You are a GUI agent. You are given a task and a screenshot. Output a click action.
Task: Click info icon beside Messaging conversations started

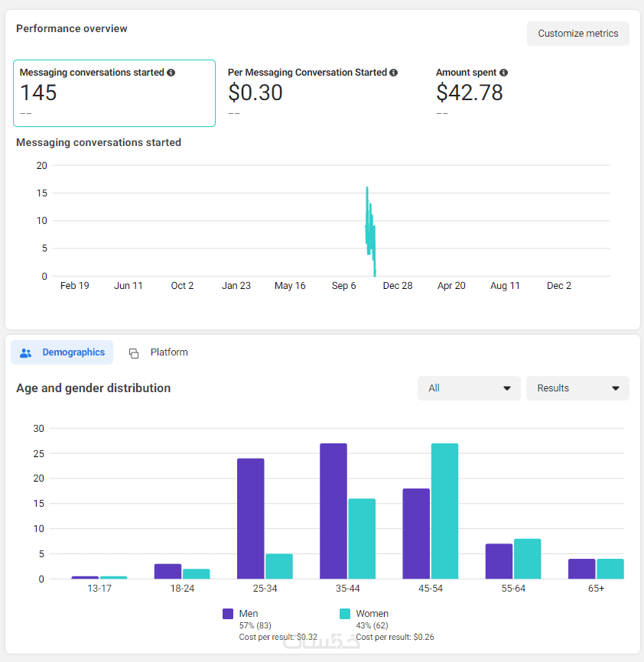(171, 73)
